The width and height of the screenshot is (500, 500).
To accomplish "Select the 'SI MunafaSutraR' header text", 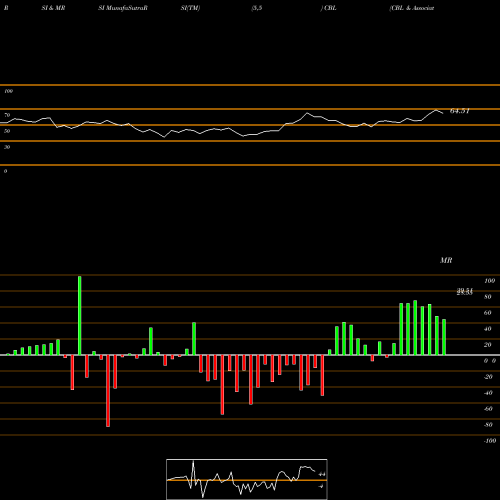I will (123, 8).
